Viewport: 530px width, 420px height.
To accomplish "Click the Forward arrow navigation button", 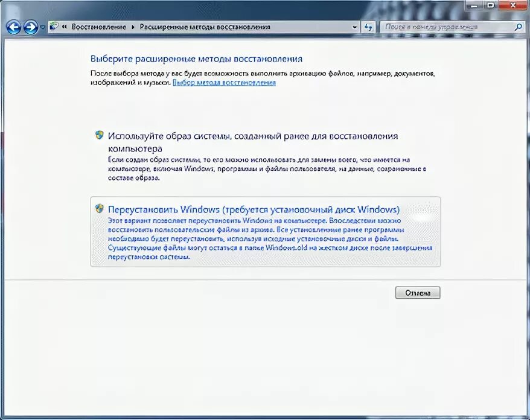I will coord(31,27).
